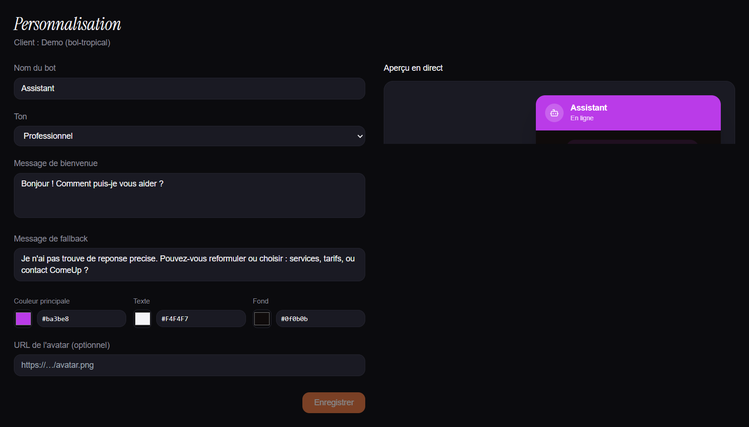Viewport: 749px width, 427px height.
Task: Click the Aperçu en direct label
Action: click(x=413, y=68)
